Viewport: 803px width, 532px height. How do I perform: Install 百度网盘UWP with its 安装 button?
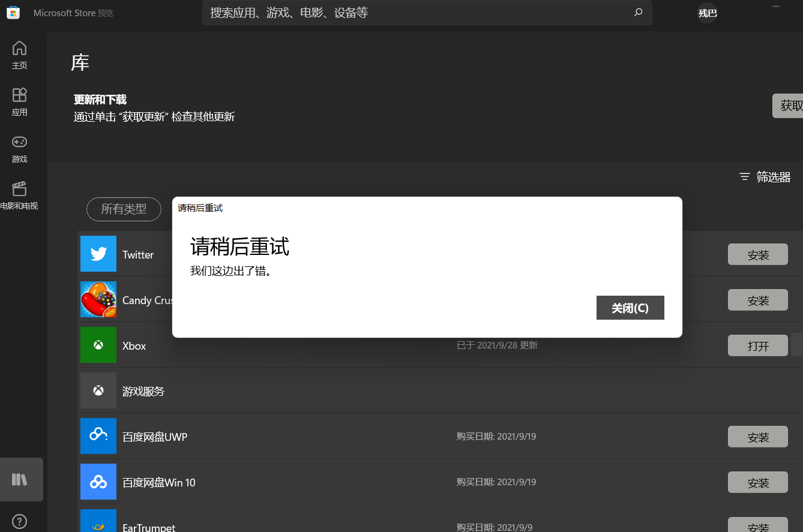(758, 437)
